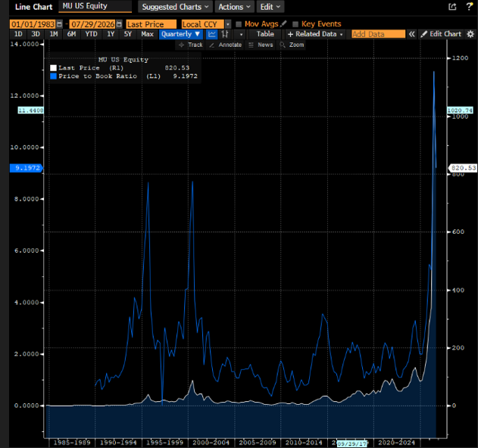
Task: Click the 2020-2024 x-axis label
Action: [396, 442]
